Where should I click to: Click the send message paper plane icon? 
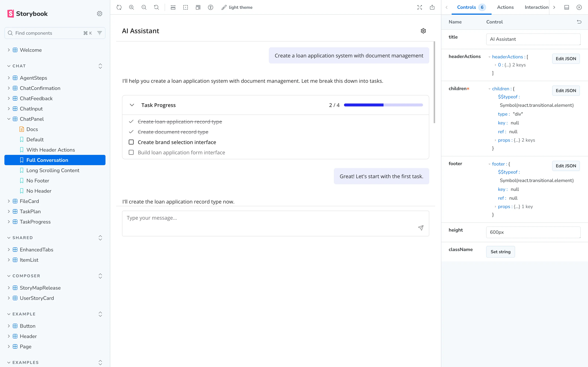(x=421, y=228)
